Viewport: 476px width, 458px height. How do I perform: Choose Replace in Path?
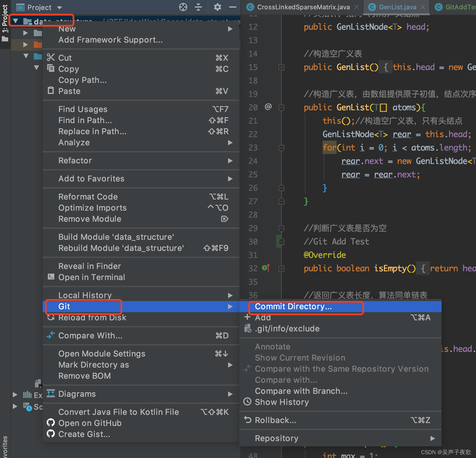pos(141,131)
